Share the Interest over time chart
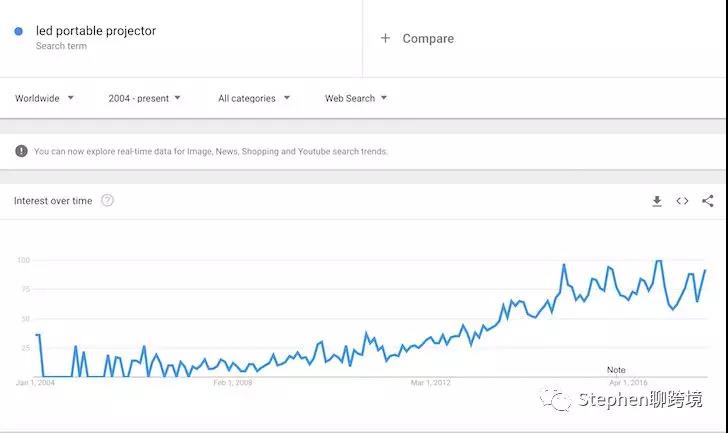This screenshot has height=433, width=728. [x=708, y=201]
